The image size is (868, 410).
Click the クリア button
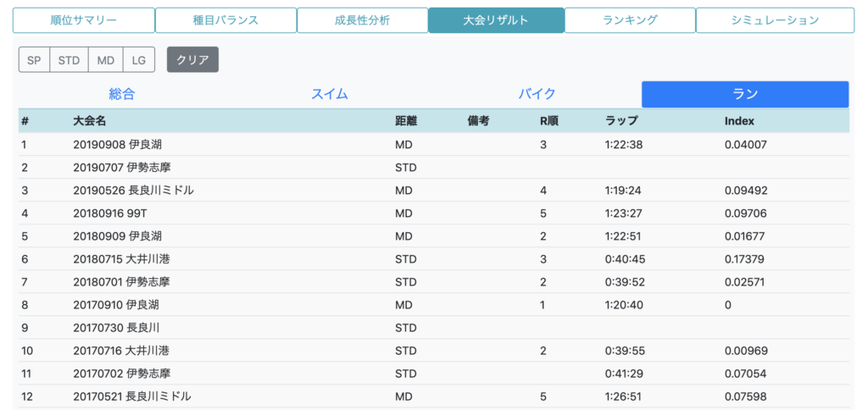(x=192, y=60)
